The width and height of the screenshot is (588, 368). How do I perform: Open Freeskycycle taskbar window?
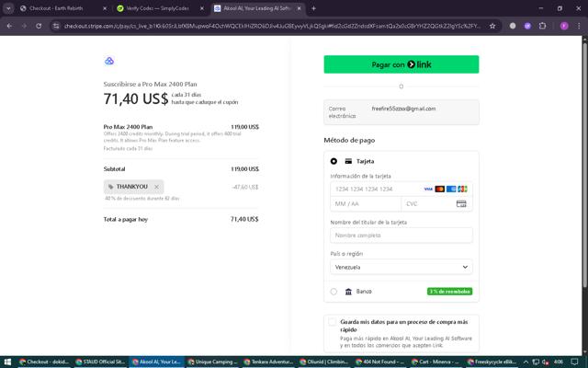pyautogui.click(x=492, y=362)
